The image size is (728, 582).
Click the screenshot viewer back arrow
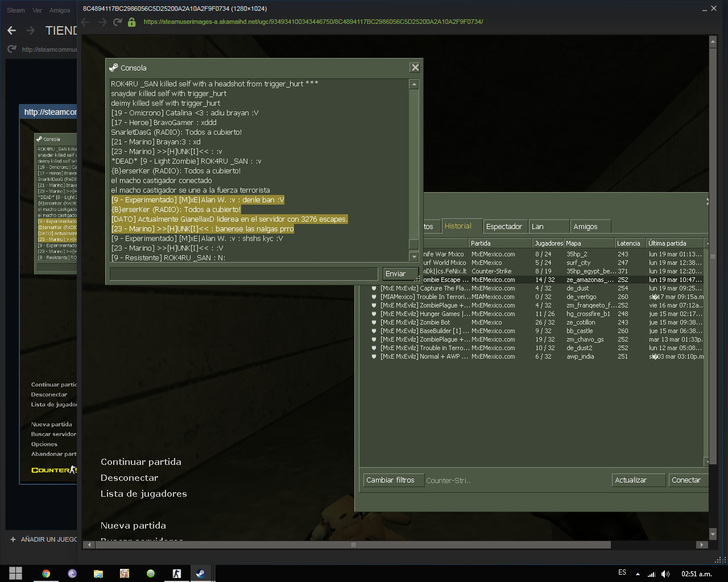point(86,22)
